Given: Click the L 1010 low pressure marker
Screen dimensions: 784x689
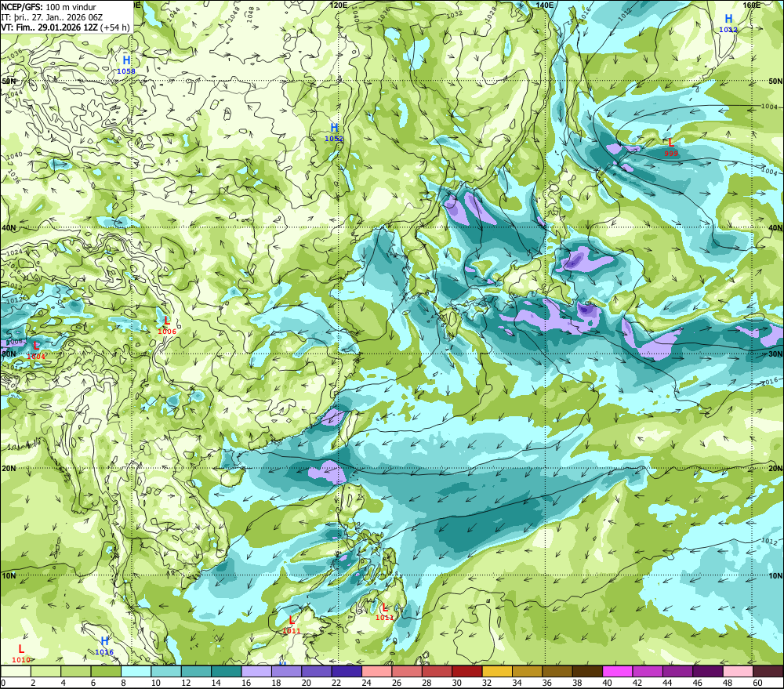Looking at the screenshot, I should 21,654.
